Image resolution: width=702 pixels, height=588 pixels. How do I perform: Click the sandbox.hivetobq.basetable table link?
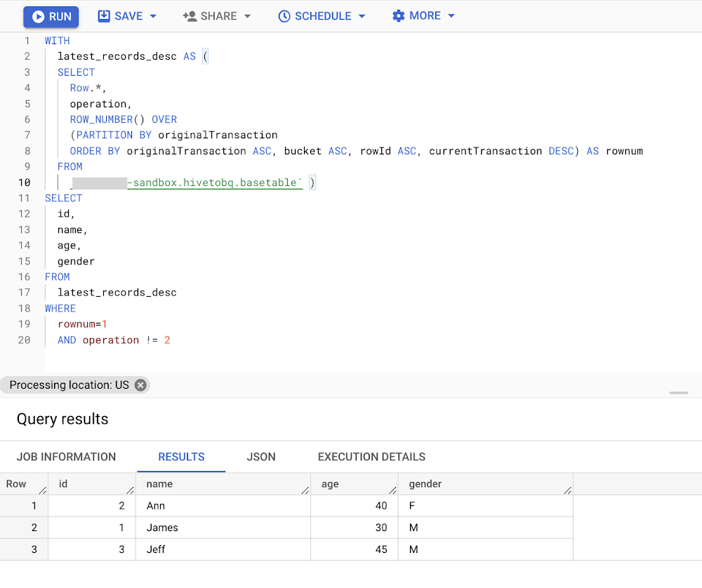point(215,182)
